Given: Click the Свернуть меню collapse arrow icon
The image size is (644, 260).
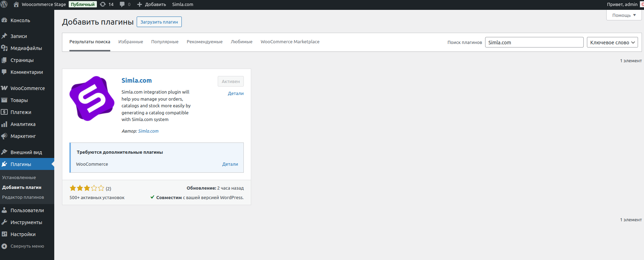Looking at the screenshot, I should pos(4,246).
